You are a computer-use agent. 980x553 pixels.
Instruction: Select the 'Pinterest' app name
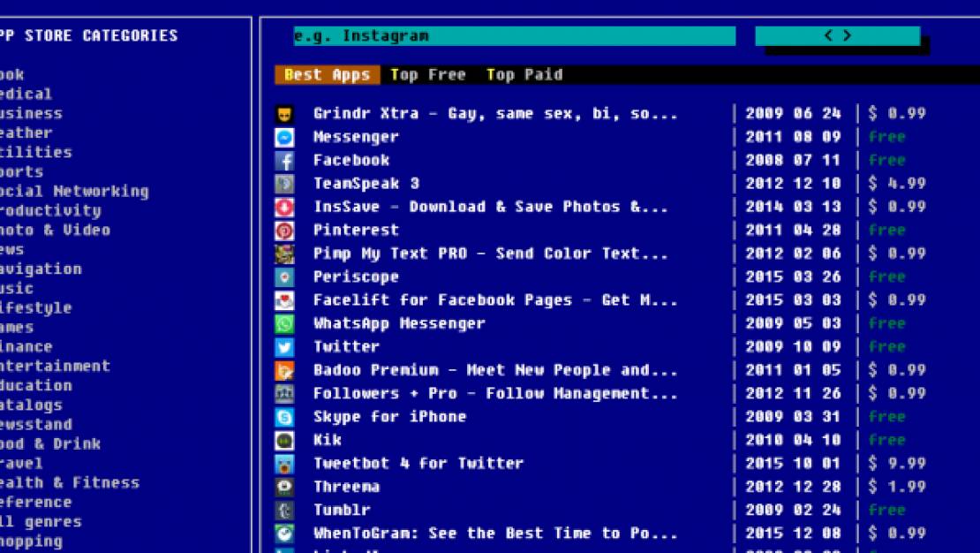coord(357,231)
